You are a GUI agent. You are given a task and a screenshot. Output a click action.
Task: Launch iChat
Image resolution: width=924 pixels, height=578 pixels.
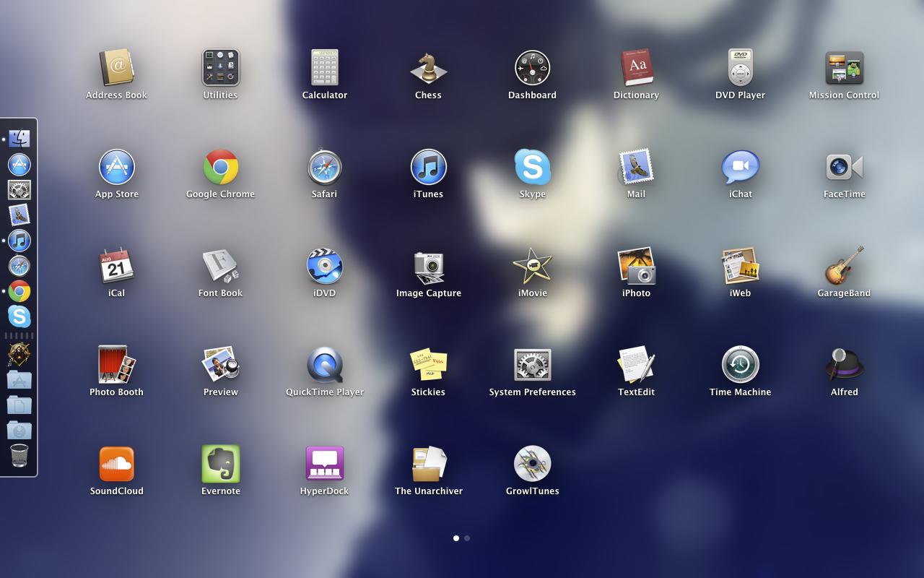(740, 167)
